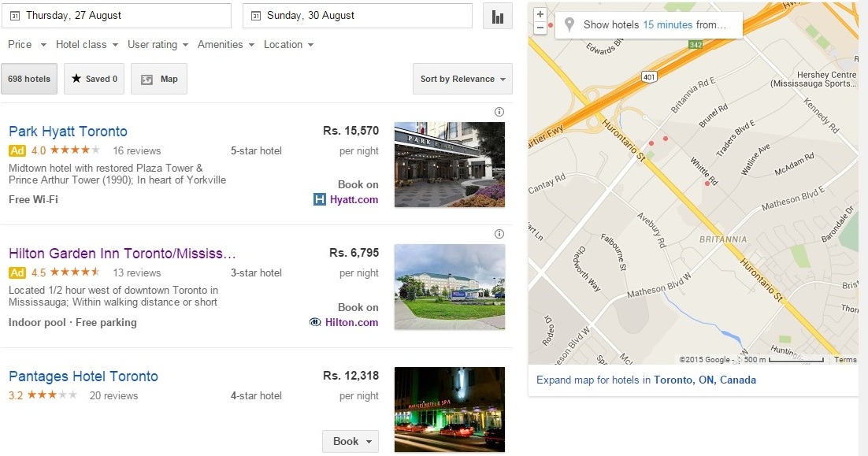Click the calendar icon in the check-out date field
Viewport: 868px width, 456px height.
pyautogui.click(x=255, y=16)
